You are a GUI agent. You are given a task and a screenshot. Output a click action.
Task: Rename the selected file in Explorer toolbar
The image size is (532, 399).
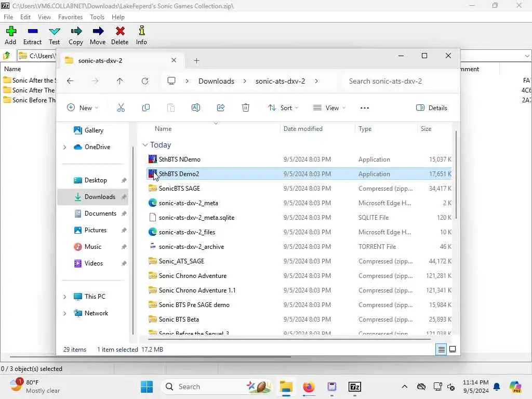click(196, 108)
